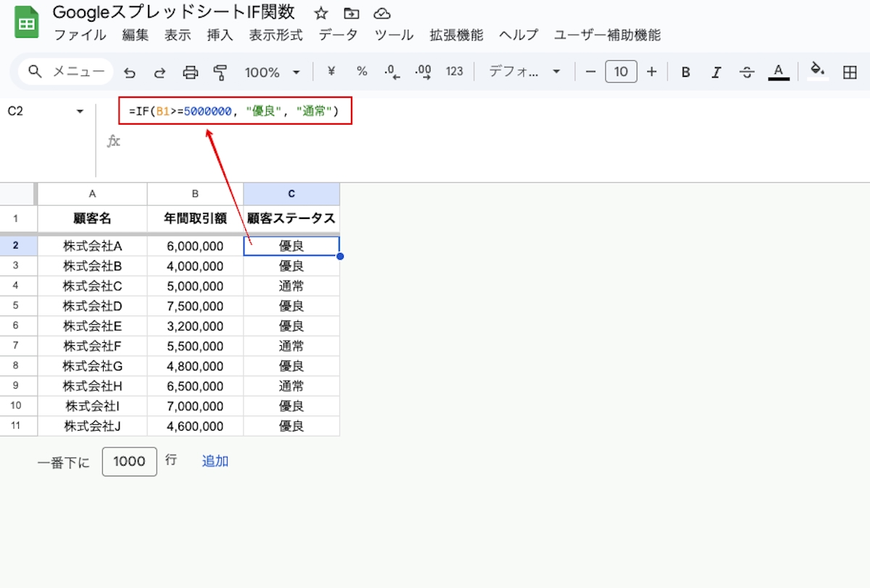The width and height of the screenshot is (870, 588).
Task: Click the fill handle on cell C2
Action: (x=340, y=256)
